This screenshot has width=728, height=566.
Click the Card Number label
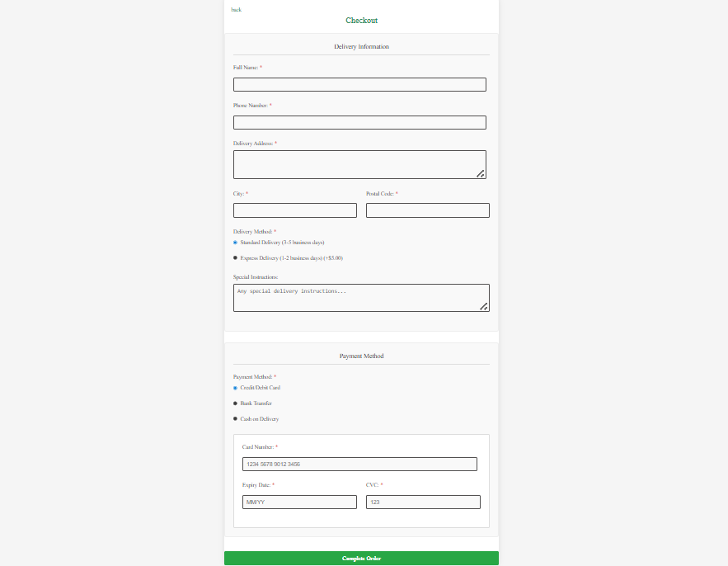click(258, 447)
